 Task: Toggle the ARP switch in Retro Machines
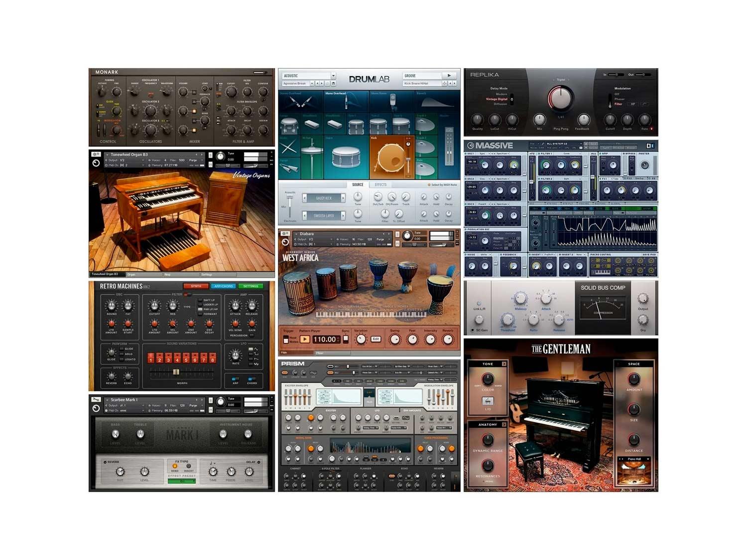pyautogui.click(x=235, y=378)
